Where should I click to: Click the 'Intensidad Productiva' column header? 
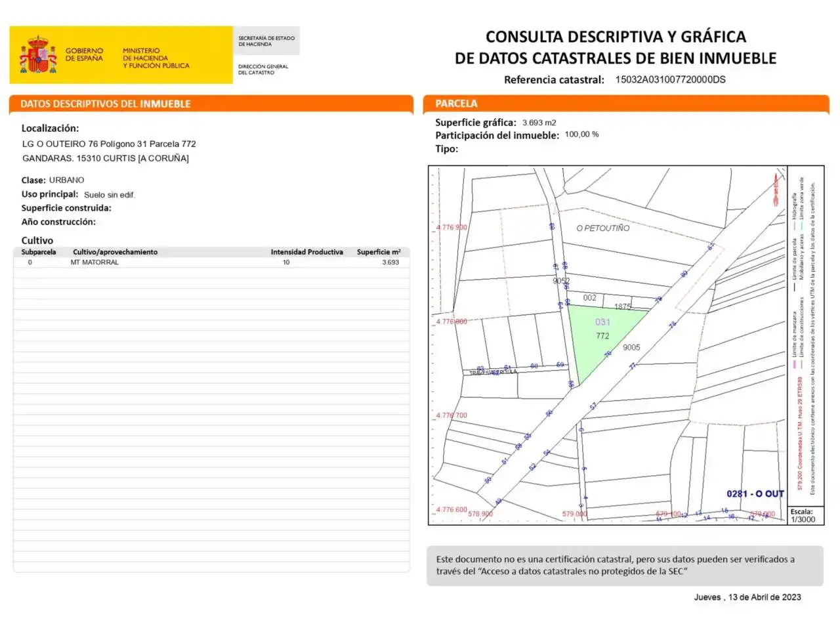point(307,252)
